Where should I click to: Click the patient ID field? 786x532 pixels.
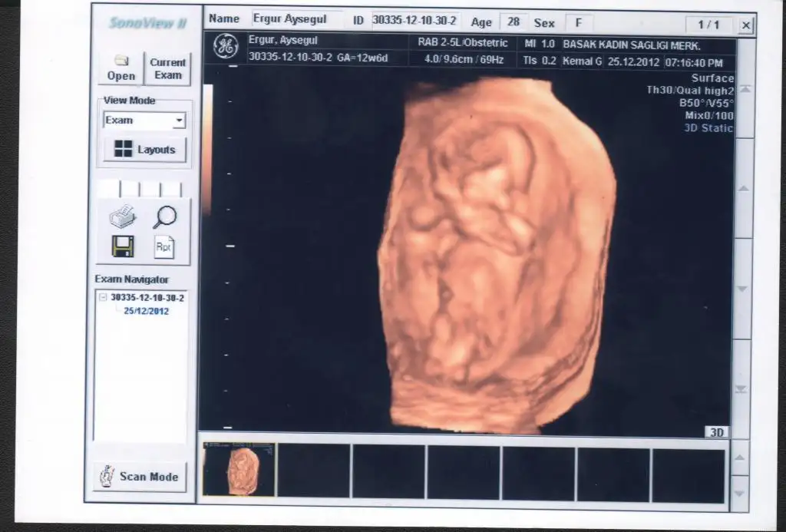415,21
